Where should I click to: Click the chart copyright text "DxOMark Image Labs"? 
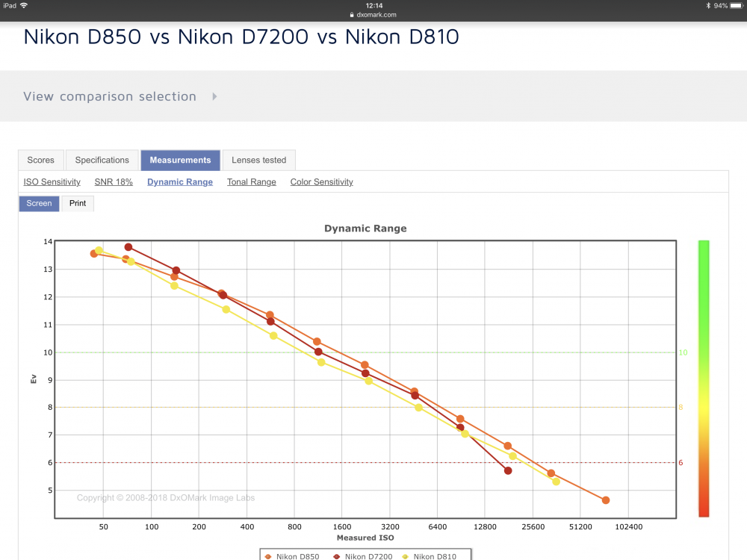pos(212,497)
